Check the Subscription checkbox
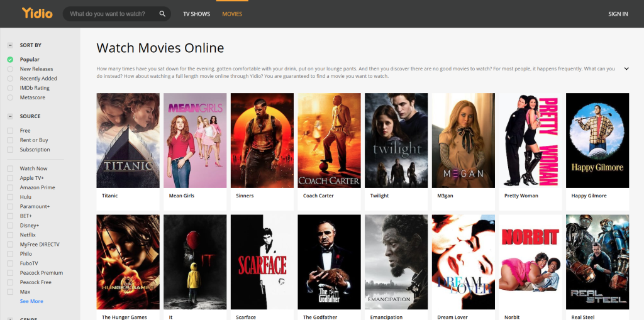 tap(10, 150)
